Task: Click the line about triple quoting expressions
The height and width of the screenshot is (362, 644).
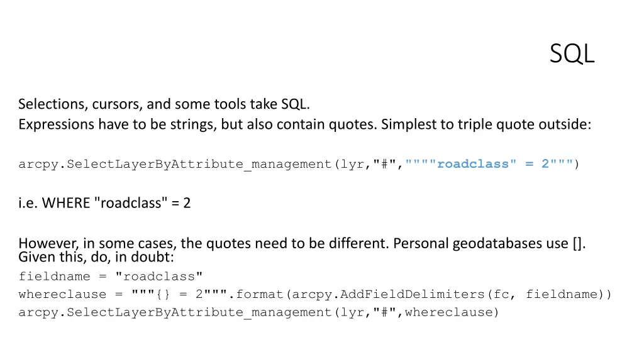Action: [x=305, y=124]
